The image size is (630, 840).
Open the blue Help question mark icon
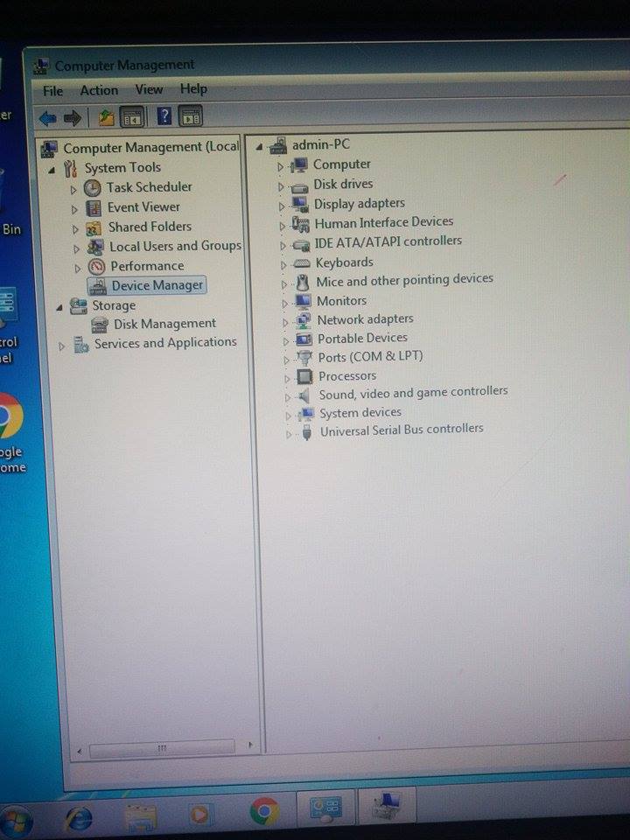click(164, 115)
